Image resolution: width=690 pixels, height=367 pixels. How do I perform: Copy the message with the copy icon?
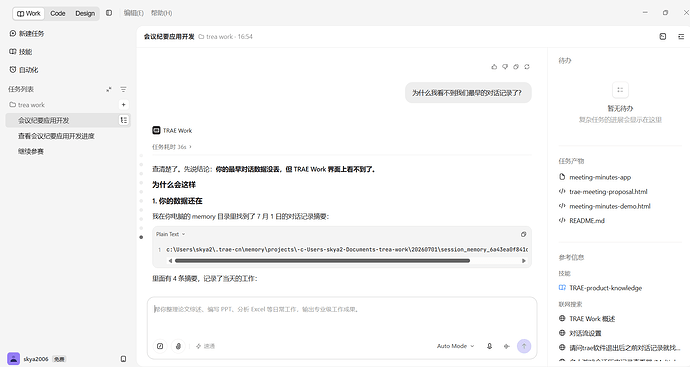click(516, 67)
